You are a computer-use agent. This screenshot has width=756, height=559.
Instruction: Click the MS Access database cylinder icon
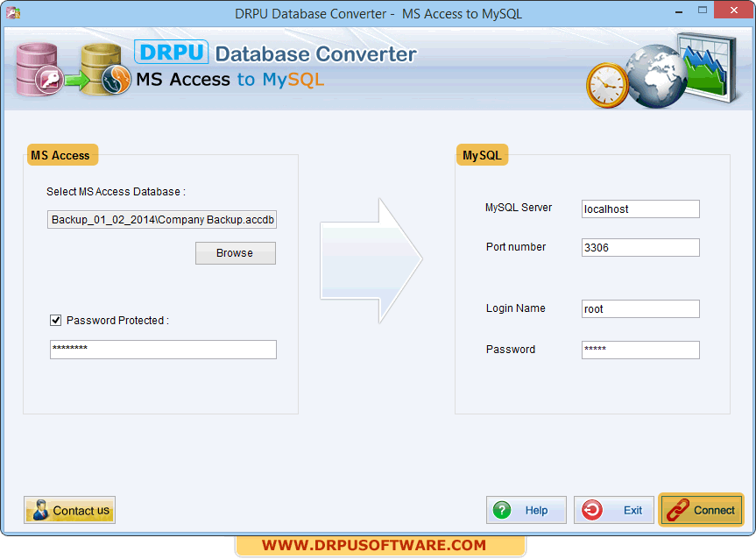pyautogui.click(x=39, y=69)
